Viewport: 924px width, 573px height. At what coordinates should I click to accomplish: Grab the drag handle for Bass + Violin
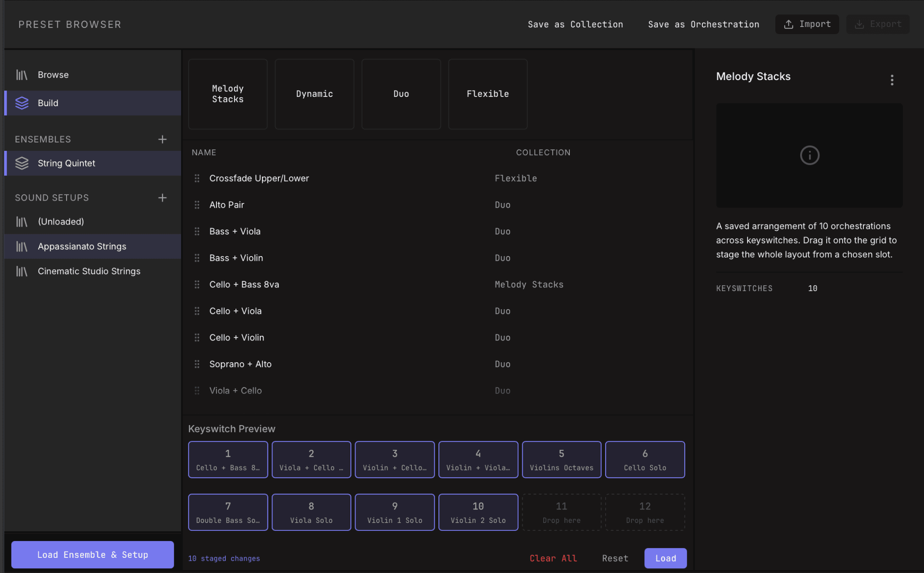[197, 258]
